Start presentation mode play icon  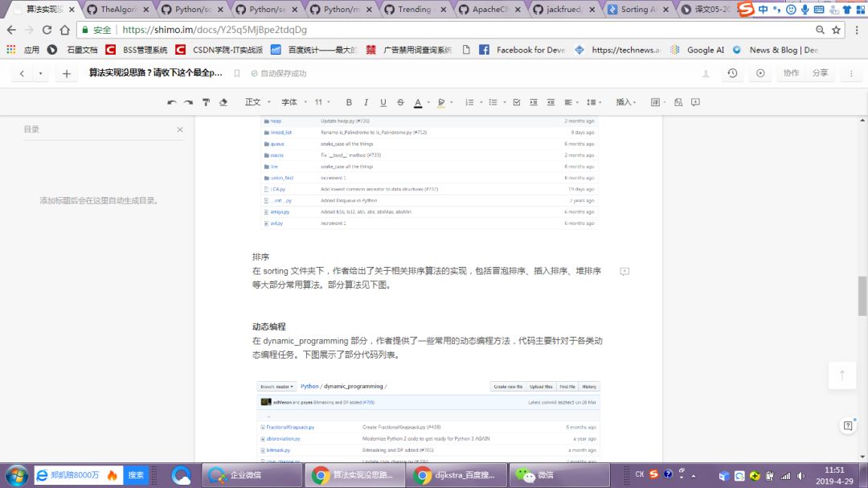(760, 73)
